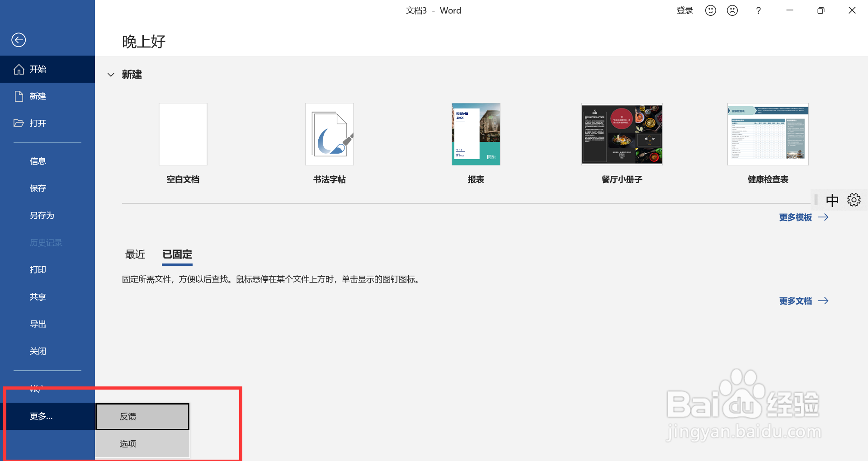
Task: Click 关闭 in the sidebar
Action: point(47,351)
